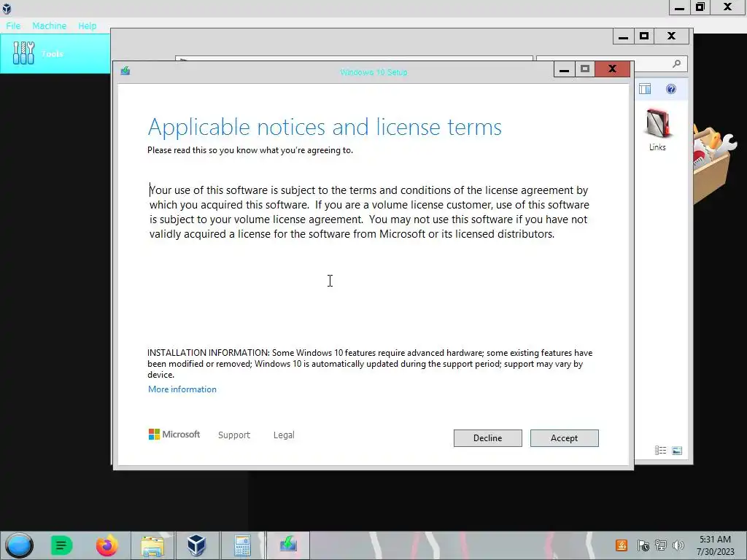
Task: Switch to VirtualBox taskbar button
Action: pos(196,545)
